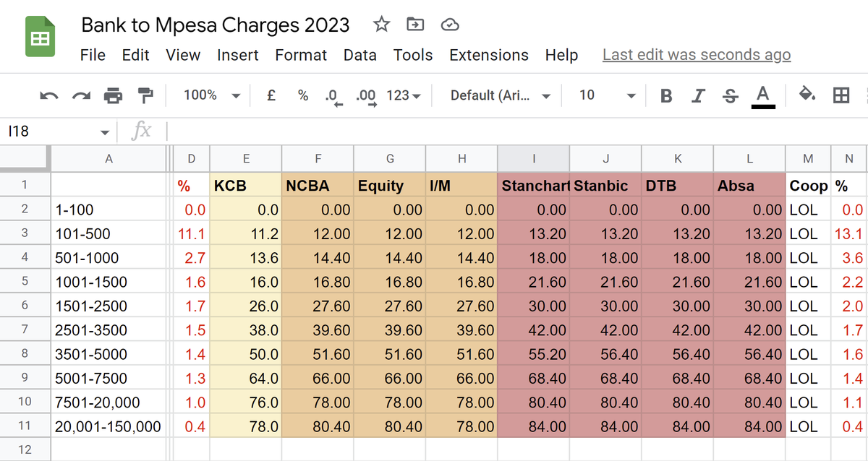The image size is (868, 461).
Task: Select the '20,001-150,000' range cell
Action: (109, 426)
